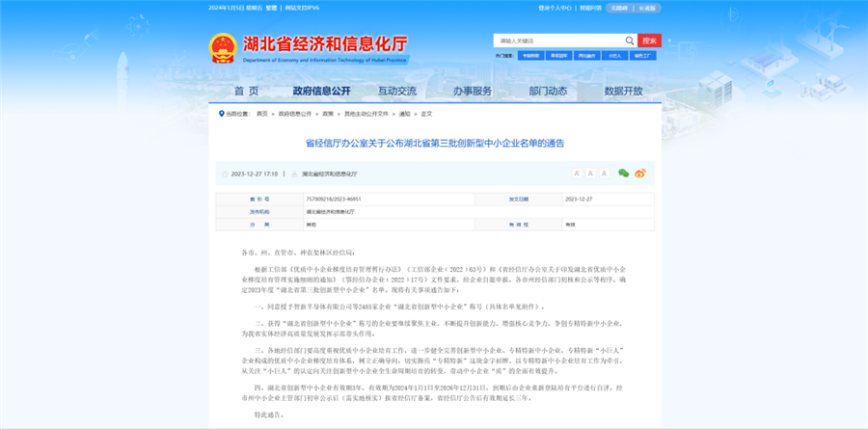
Task: Open the 智能问答 link
Action: coord(590,9)
